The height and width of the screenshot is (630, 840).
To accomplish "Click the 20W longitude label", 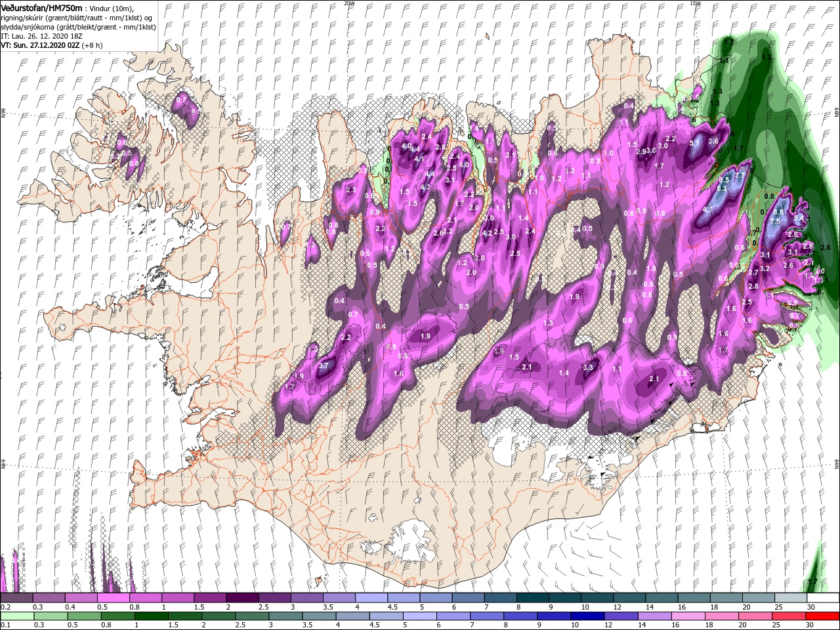I will pyautogui.click(x=349, y=3).
